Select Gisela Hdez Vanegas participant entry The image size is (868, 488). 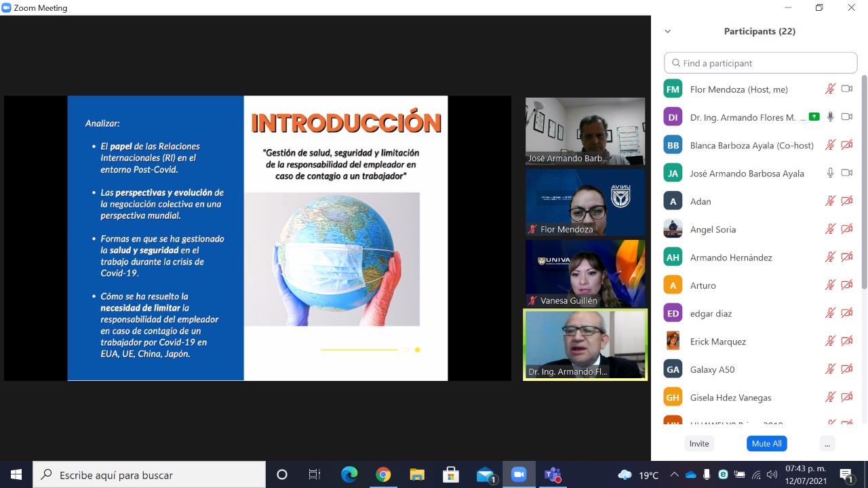[730, 397]
